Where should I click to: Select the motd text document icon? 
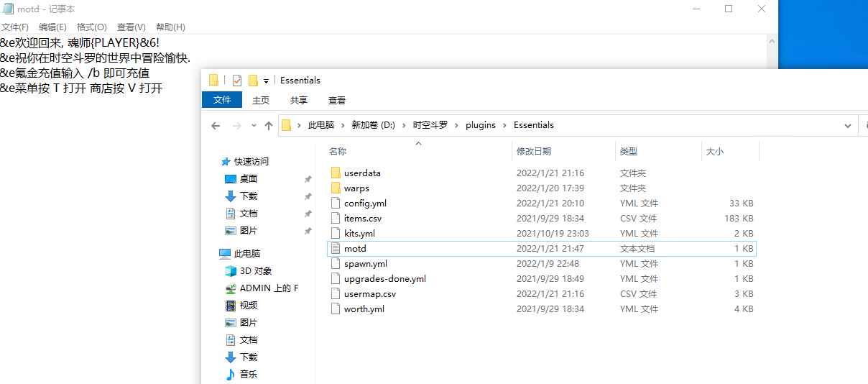tap(336, 249)
